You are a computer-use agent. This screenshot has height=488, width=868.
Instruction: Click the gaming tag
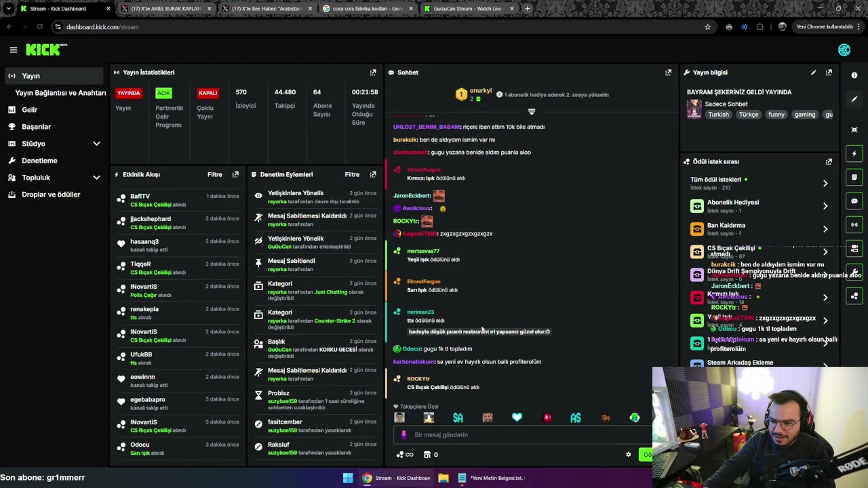tap(805, 115)
